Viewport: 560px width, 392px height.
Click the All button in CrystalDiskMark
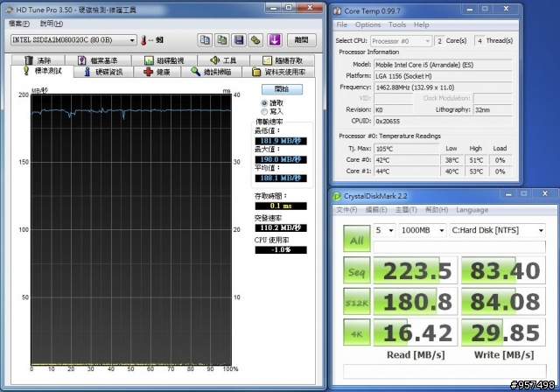click(x=356, y=239)
